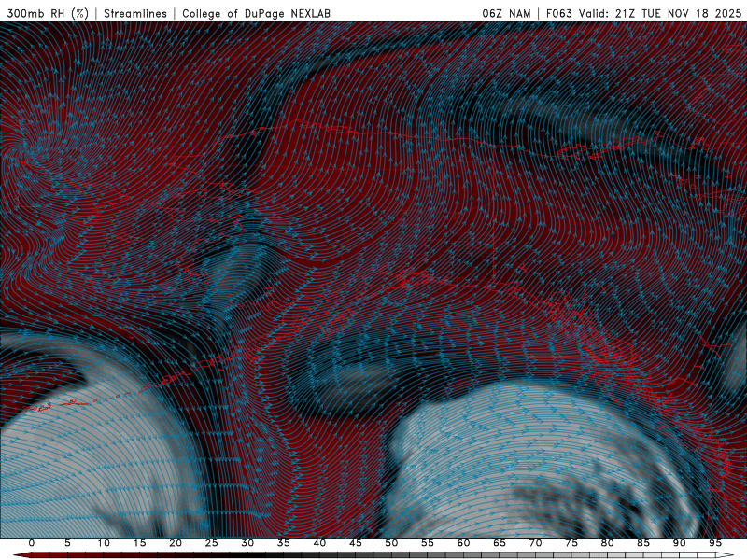Click the "300mb RH (%)" title label

(x=48, y=13)
